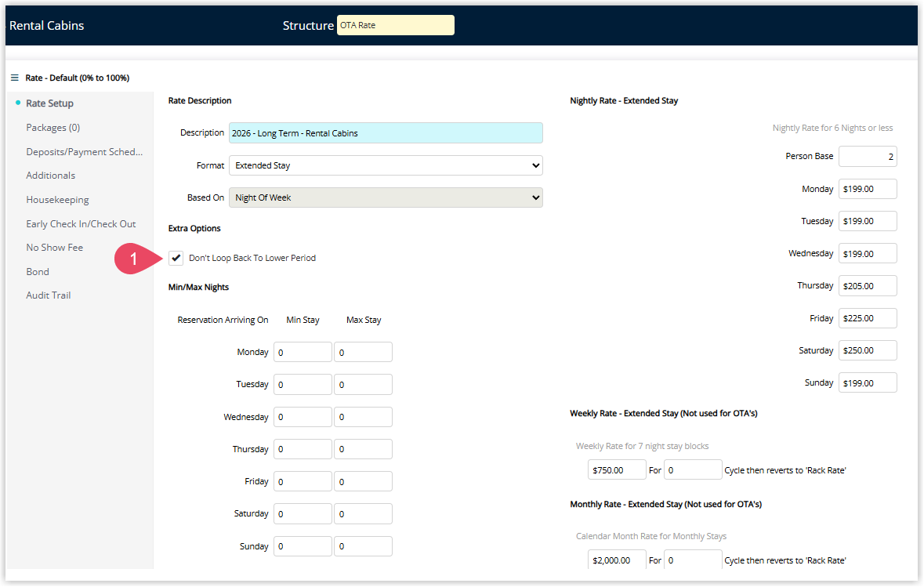Click the Person Base field
This screenshot has width=924, height=587.
coord(868,157)
